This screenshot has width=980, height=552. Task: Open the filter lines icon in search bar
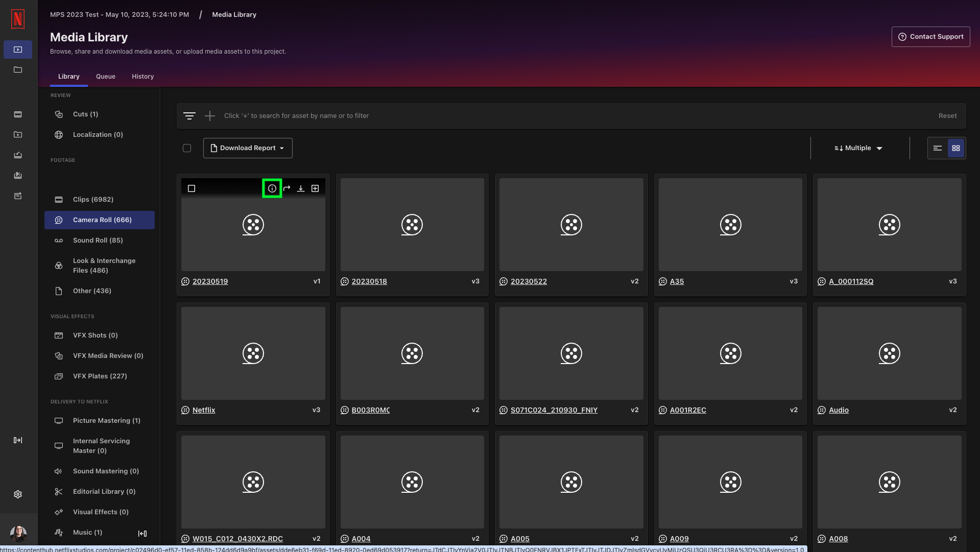[x=189, y=116]
